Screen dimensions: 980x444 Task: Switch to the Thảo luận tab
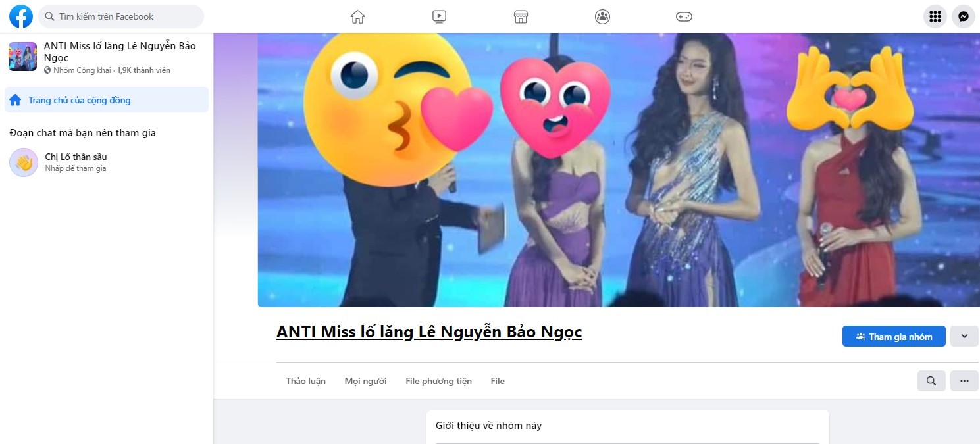[305, 380]
